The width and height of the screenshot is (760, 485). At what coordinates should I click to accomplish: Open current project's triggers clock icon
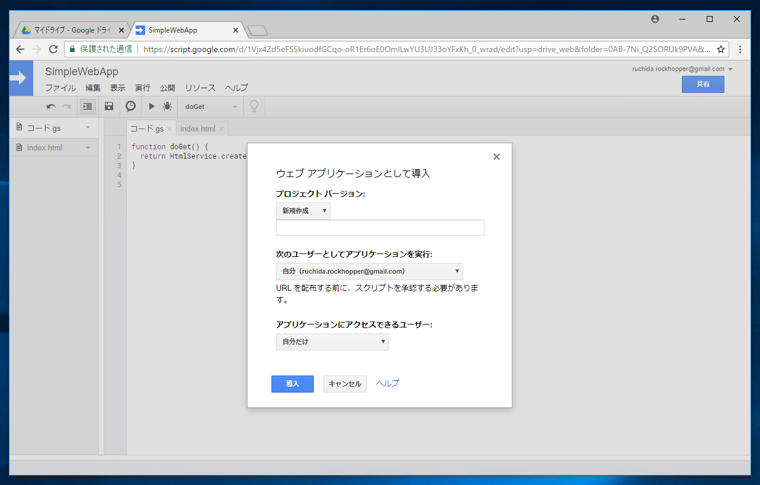pyautogui.click(x=130, y=106)
